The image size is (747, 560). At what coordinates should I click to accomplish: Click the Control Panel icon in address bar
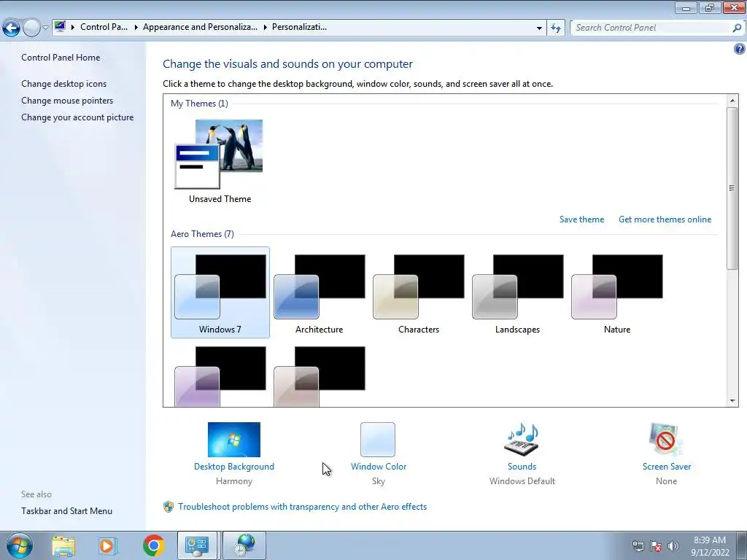coord(60,27)
